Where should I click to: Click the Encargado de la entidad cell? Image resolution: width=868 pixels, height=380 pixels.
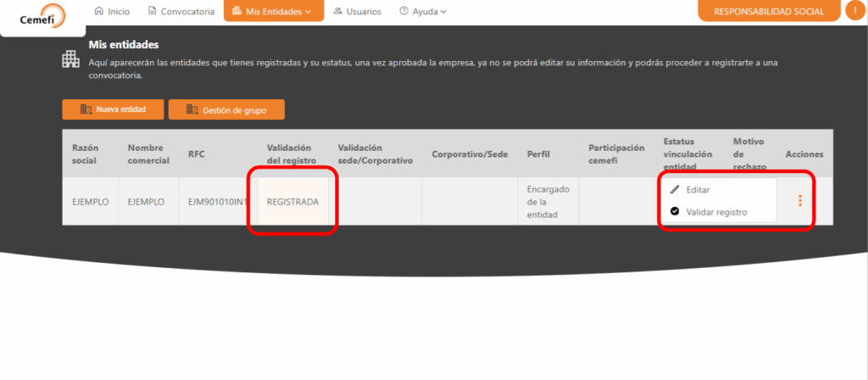click(546, 201)
